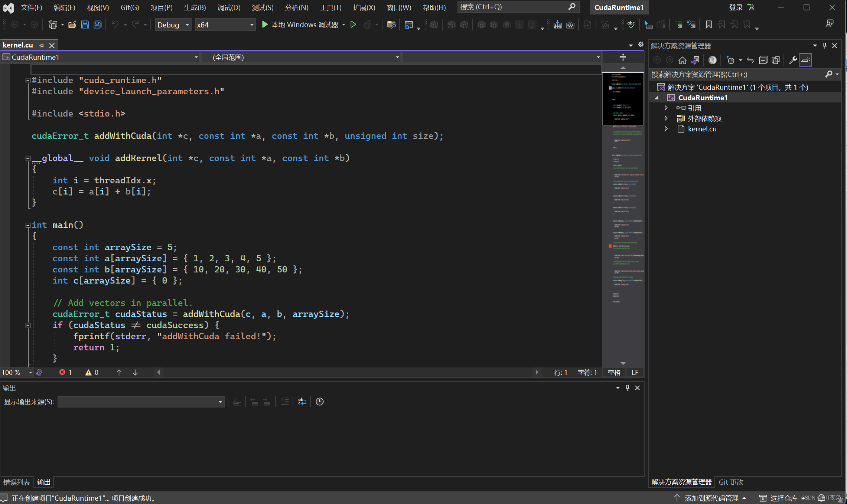Click the Solution Explorer search field
The height and width of the screenshot is (504, 847).
pyautogui.click(x=735, y=74)
